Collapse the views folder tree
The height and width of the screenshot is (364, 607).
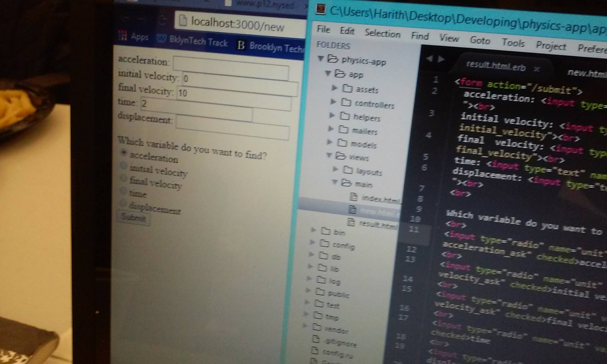(x=329, y=155)
